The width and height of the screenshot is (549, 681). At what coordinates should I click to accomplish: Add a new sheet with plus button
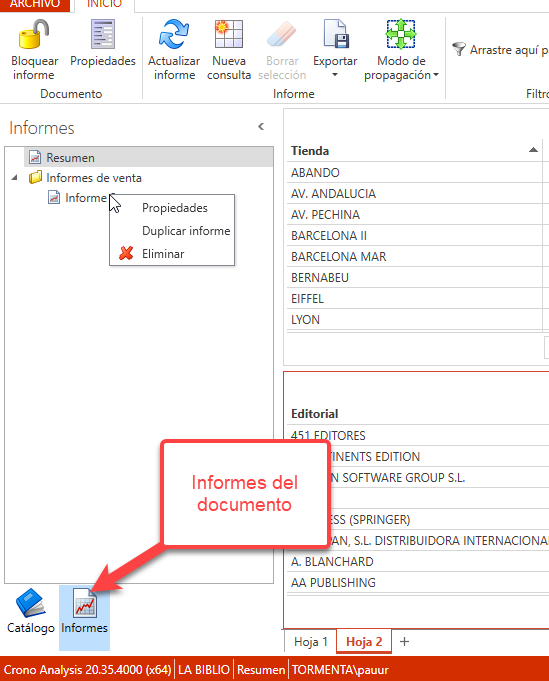tap(404, 641)
